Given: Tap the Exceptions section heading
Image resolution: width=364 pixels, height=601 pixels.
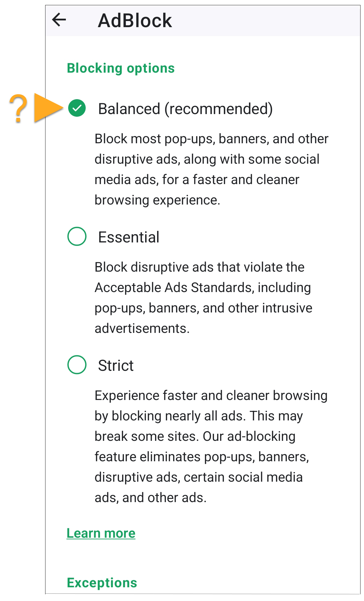Looking at the screenshot, I should [102, 583].
